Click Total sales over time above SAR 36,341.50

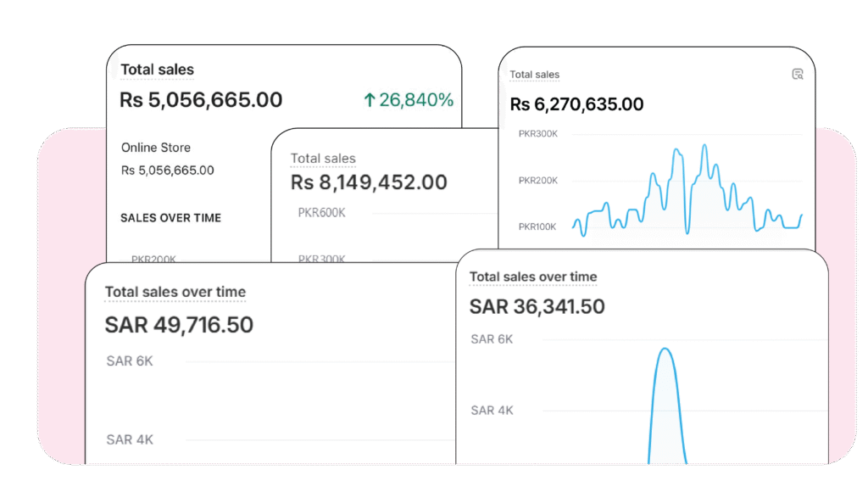coord(533,277)
